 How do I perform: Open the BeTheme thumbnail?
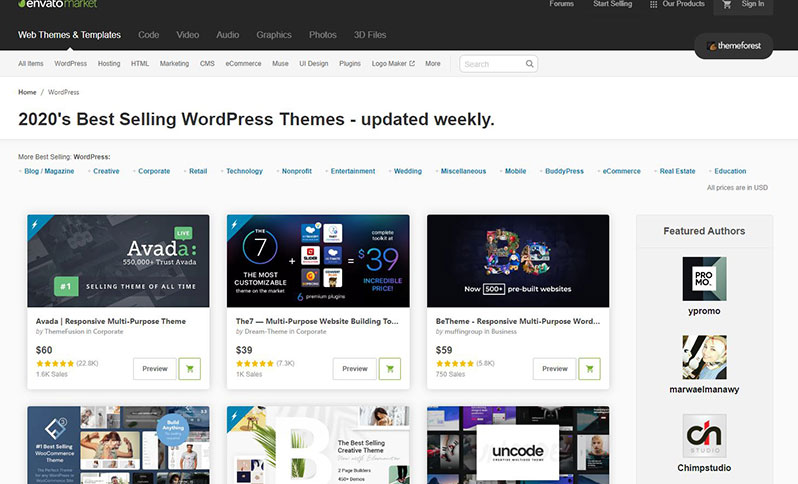tap(518, 261)
